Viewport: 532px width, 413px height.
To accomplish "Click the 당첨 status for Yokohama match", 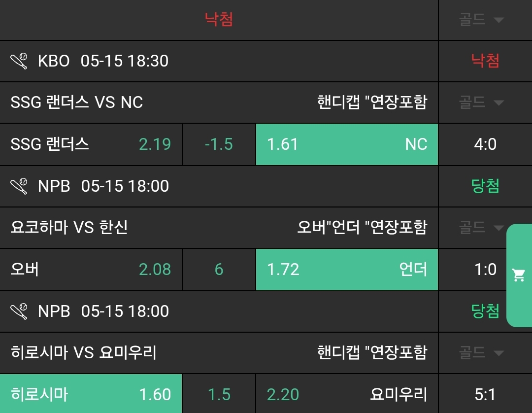I will coord(485,186).
